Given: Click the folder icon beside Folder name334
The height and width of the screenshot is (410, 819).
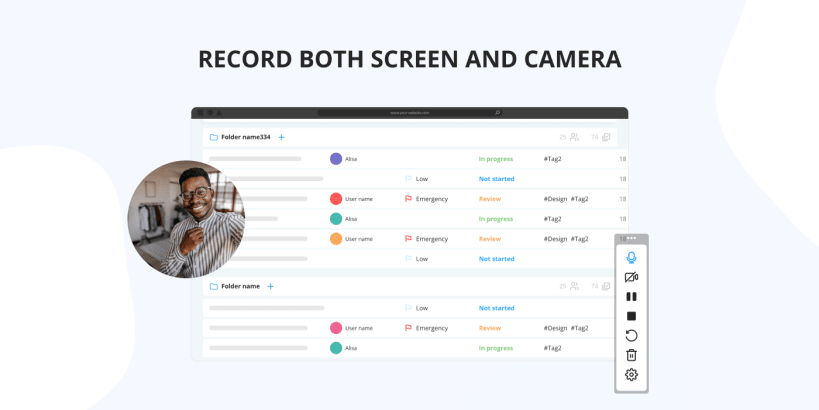Looking at the screenshot, I should (214, 137).
